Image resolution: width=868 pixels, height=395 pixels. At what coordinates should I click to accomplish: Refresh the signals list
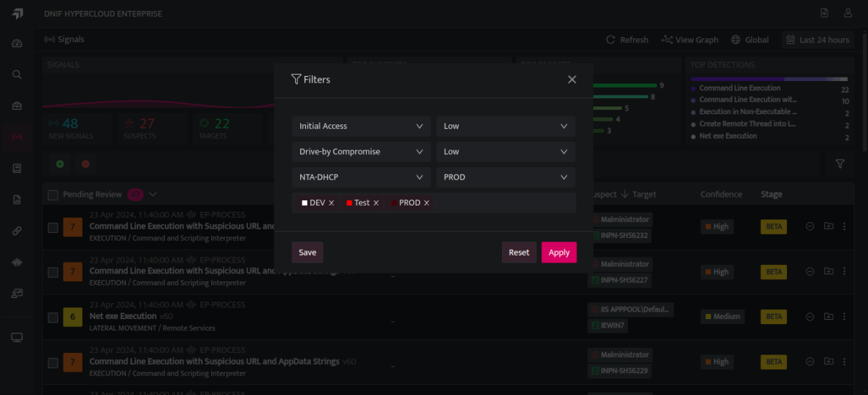click(627, 40)
